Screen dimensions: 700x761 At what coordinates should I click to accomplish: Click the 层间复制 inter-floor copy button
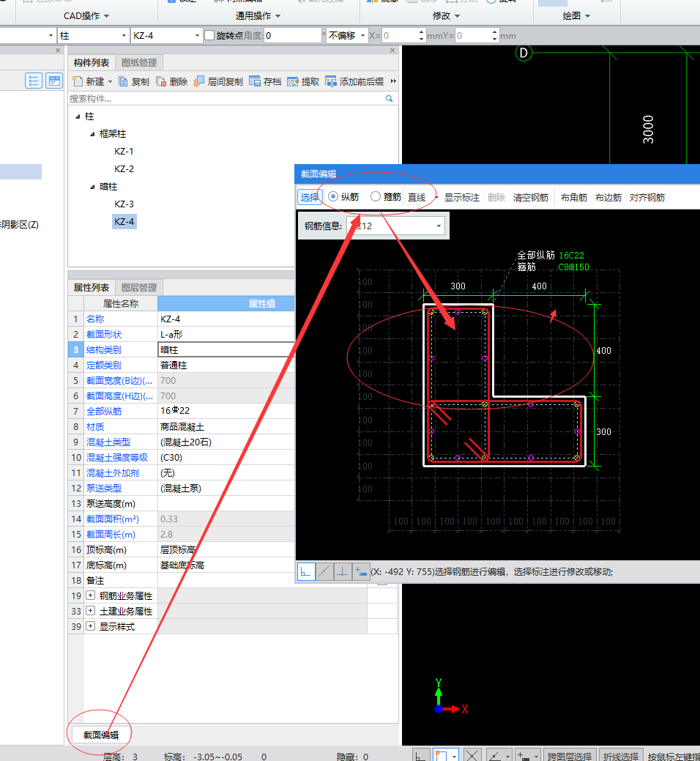[218, 81]
